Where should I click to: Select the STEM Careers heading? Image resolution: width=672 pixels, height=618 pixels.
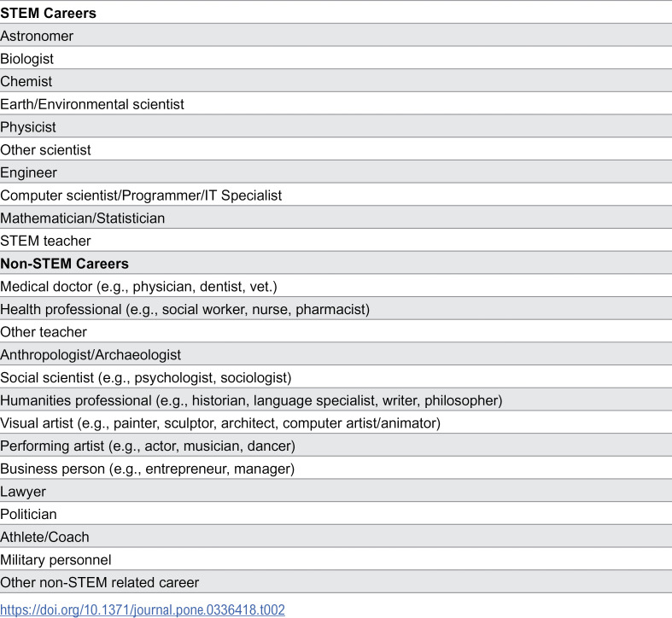[48, 13]
